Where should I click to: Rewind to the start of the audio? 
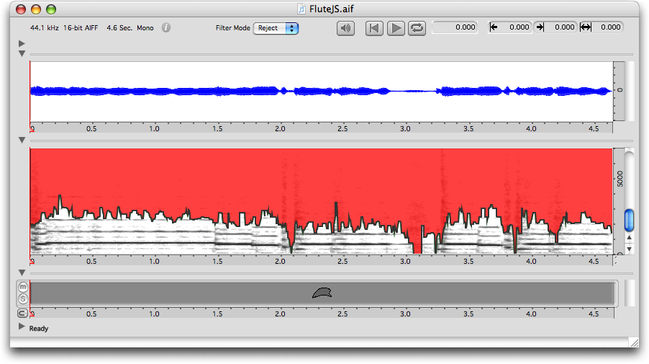pyautogui.click(x=374, y=28)
